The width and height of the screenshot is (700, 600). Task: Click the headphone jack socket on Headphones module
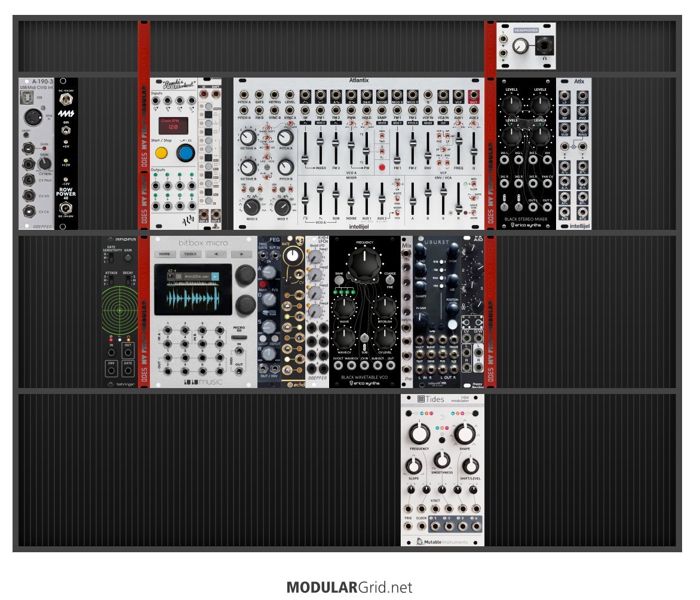545,46
